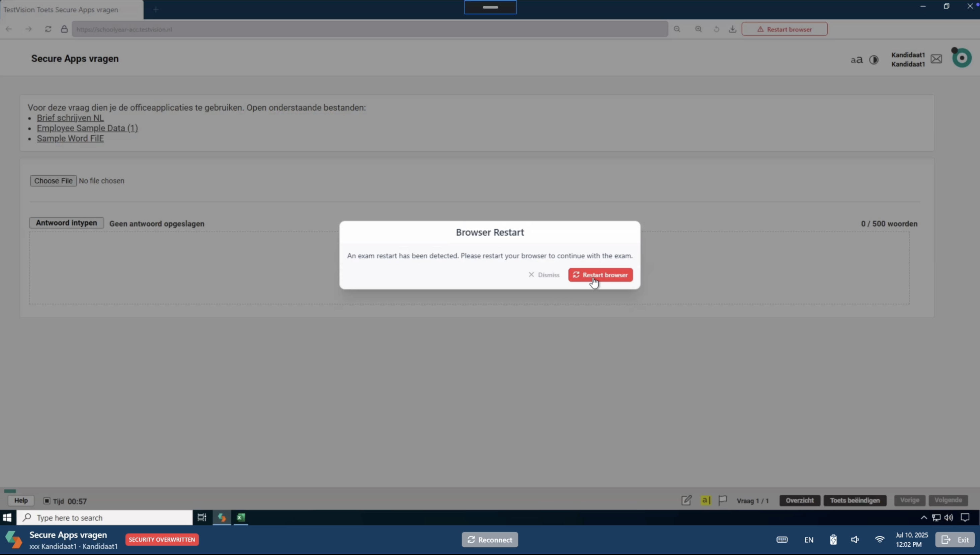Flag the question with the flag icon
The image size is (980, 555).
click(x=722, y=500)
